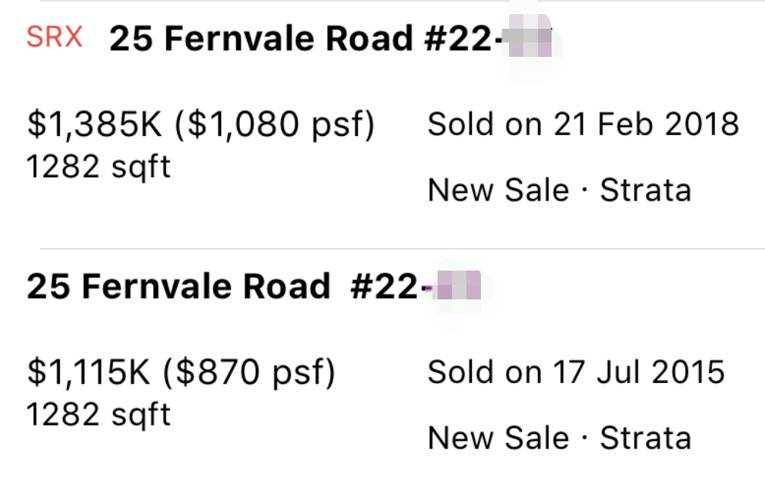The image size is (765, 486).
Task: Select the $1,385K sale price
Action: [x=97, y=125]
